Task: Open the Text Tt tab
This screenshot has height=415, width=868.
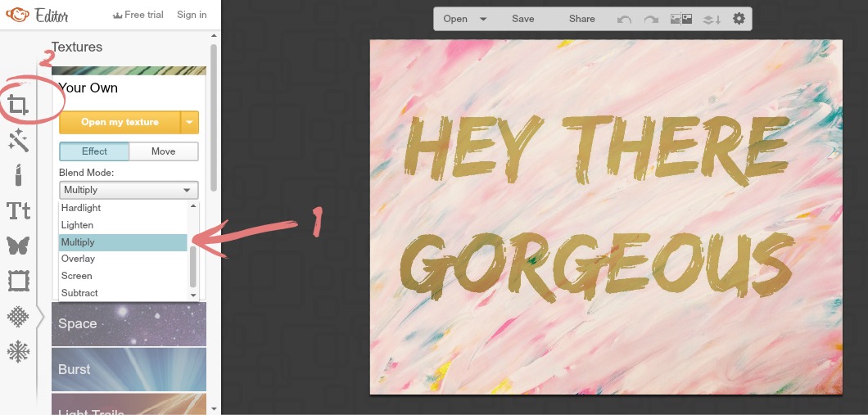Action: (x=18, y=211)
